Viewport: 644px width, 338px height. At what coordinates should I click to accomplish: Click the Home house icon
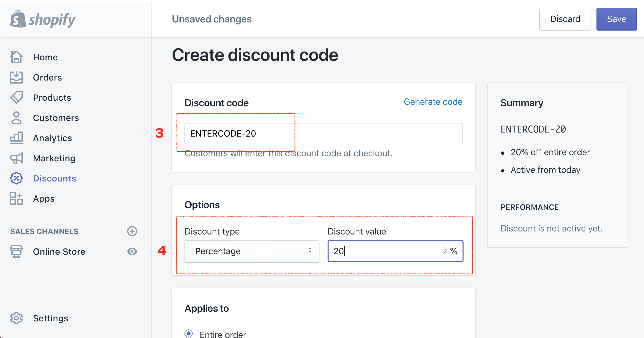click(x=16, y=57)
